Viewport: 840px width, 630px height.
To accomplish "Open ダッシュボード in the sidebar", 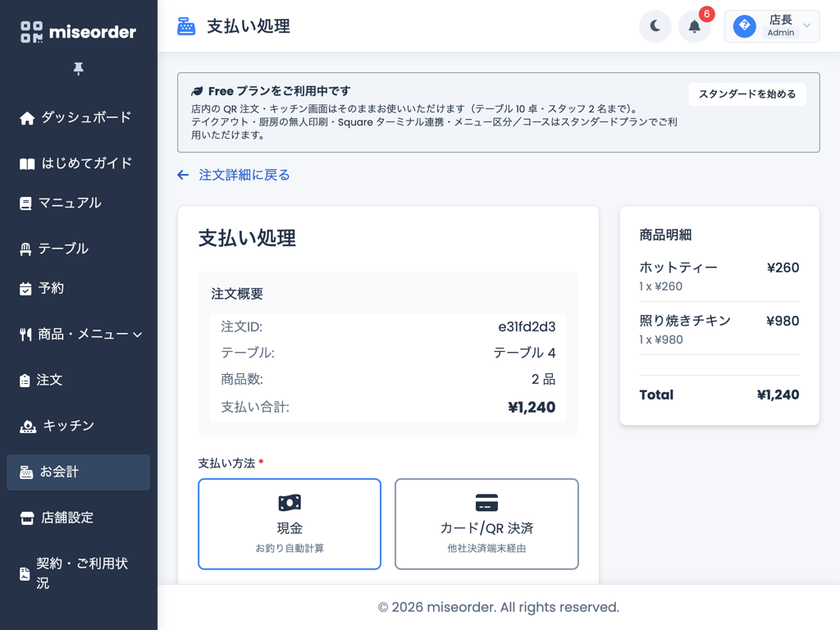I will [78, 118].
